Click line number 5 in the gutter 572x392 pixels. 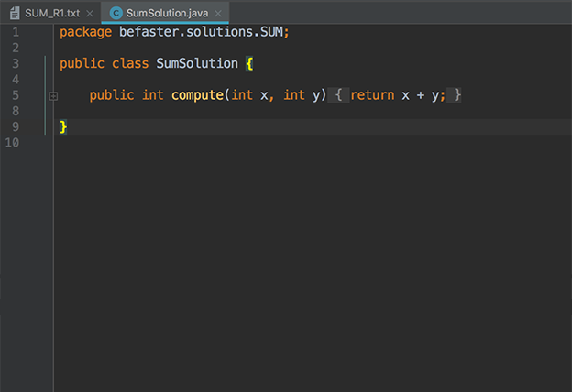click(14, 95)
